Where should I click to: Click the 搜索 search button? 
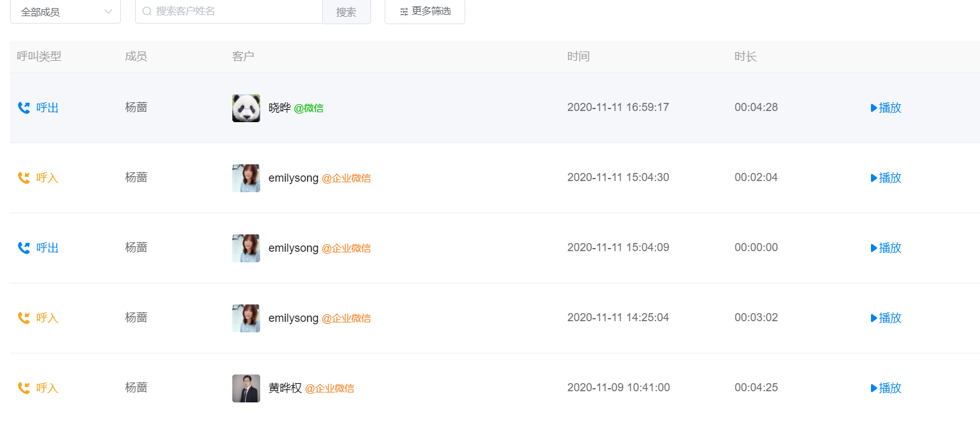pyautogui.click(x=346, y=12)
